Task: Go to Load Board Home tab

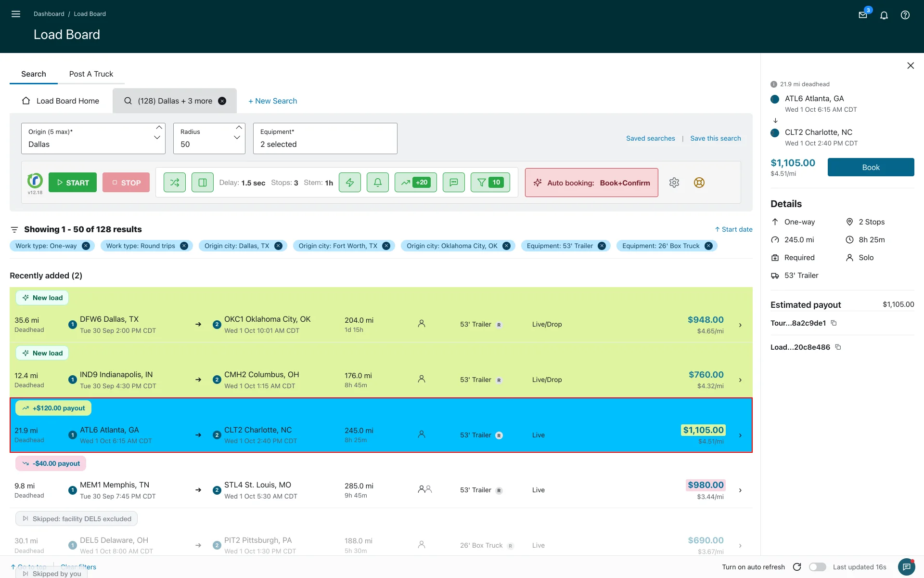Action: click(61, 101)
